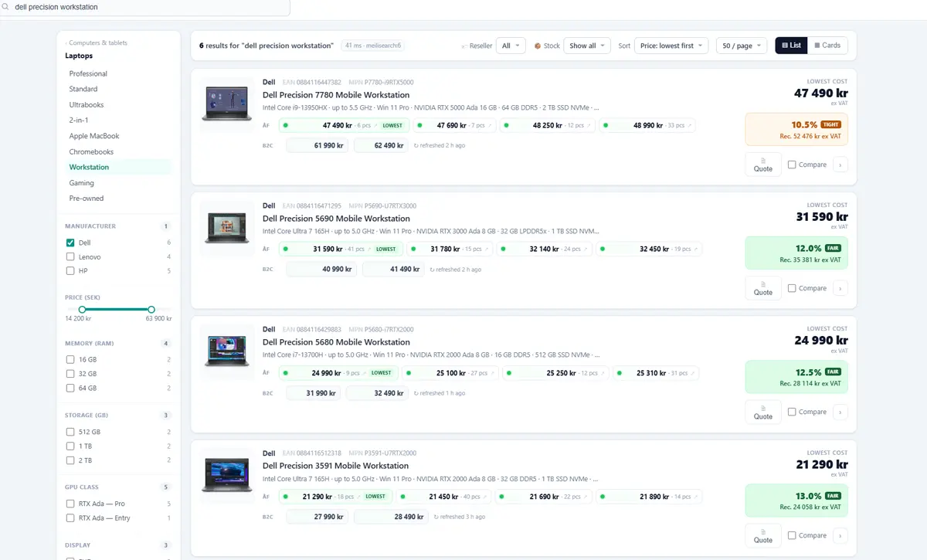Viewport: 927px width, 560px height.
Task: Click the 10.5% TIGHT margin box
Action: 796,130
